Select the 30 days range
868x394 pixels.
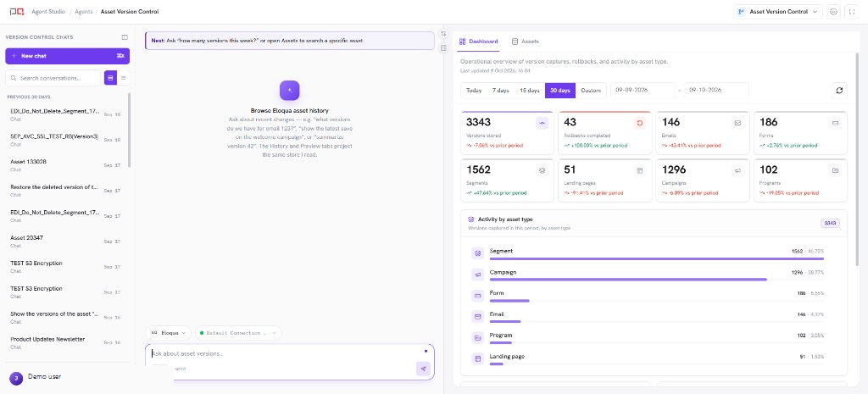560,90
